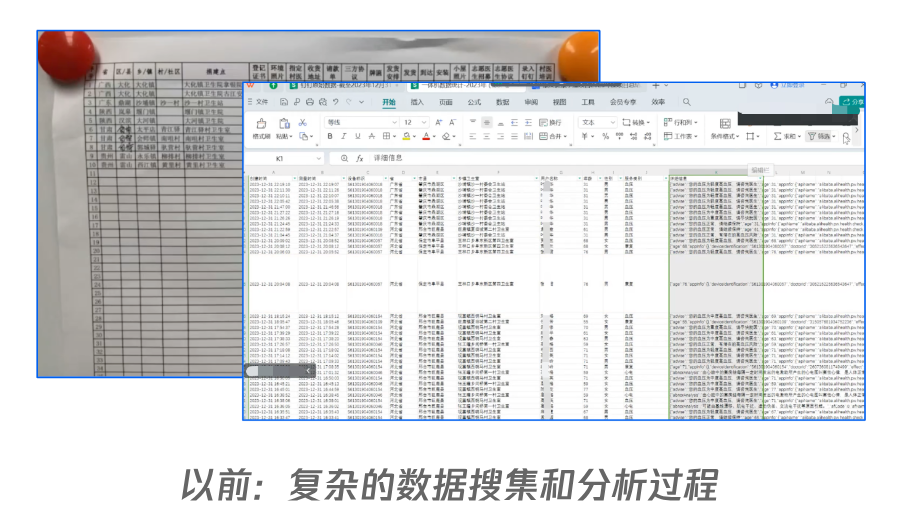Screen dimensions: 900x531
Task: Click the red font color swatch
Action: pyautogui.click(x=426, y=137)
